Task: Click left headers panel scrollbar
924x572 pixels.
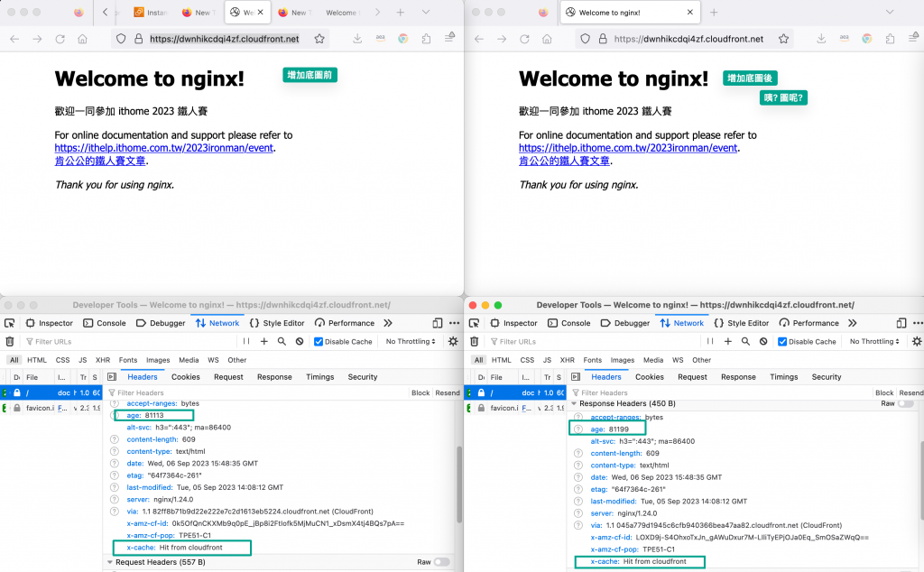Action: tap(459, 484)
